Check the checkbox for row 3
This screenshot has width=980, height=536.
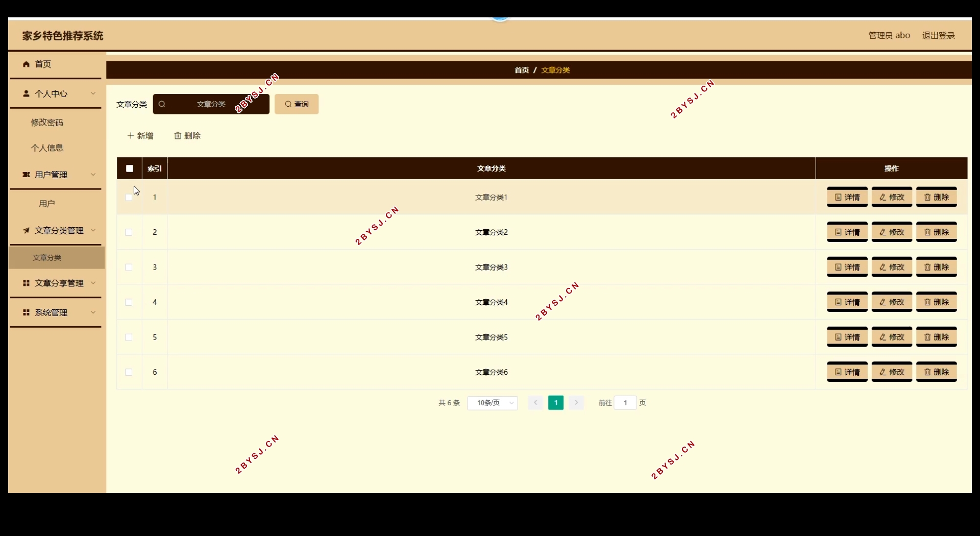tap(129, 267)
